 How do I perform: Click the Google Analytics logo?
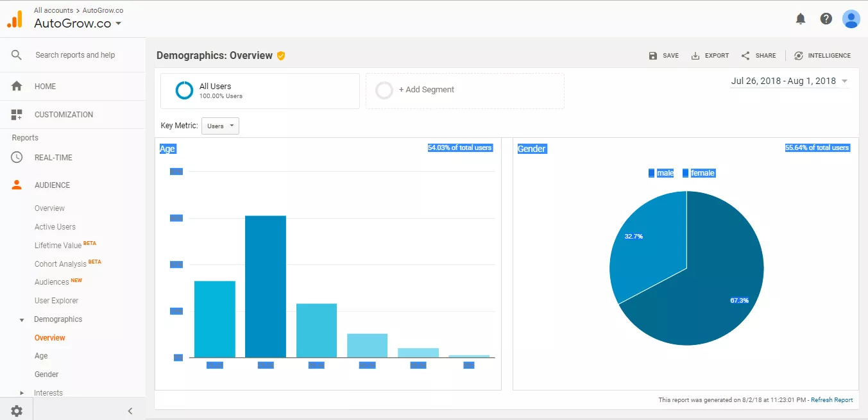[x=15, y=19]
